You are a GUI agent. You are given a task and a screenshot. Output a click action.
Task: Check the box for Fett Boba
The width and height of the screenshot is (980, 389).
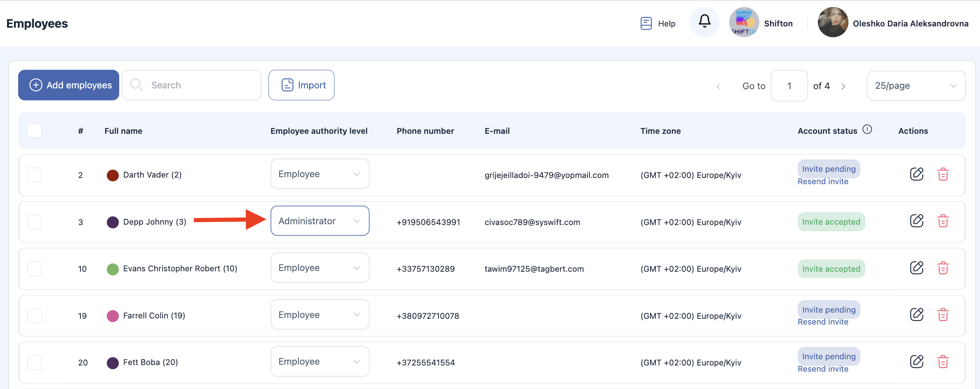tap(35, 362)
